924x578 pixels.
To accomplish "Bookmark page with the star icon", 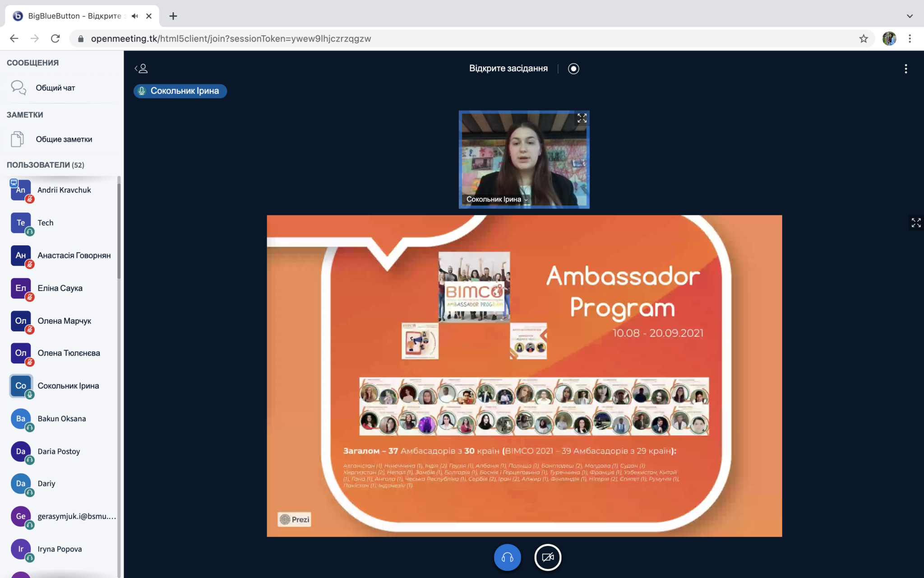I will [864, 39].
